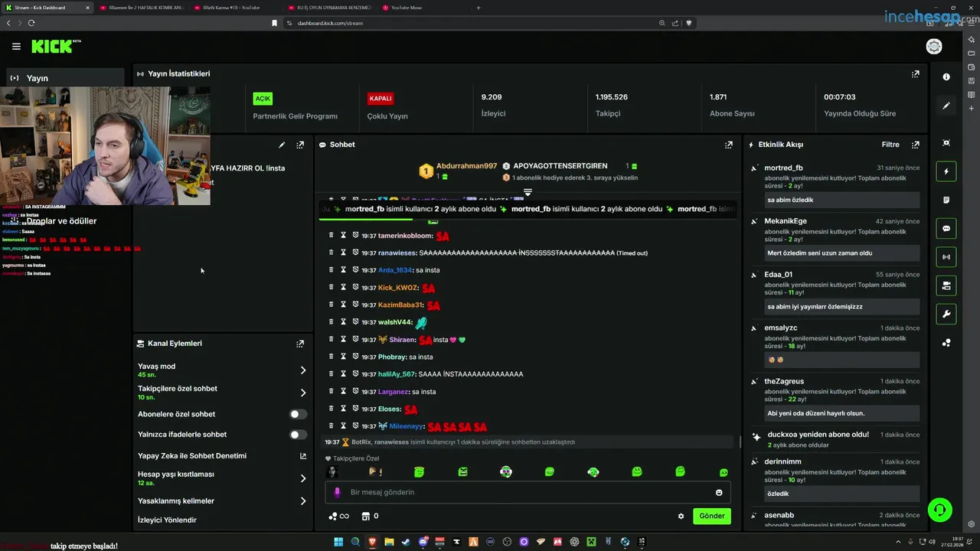Click the AÇIK partner program badge

(263, 99)
